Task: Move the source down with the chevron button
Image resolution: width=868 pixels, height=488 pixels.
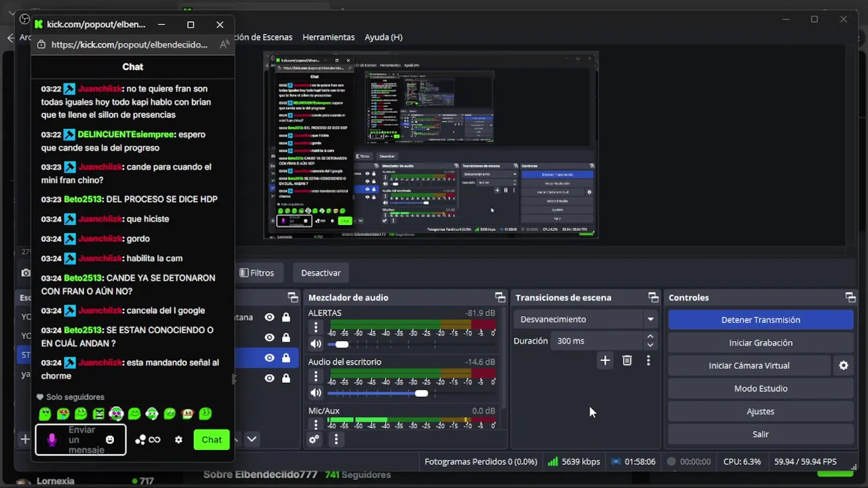Action: [252, 439]
